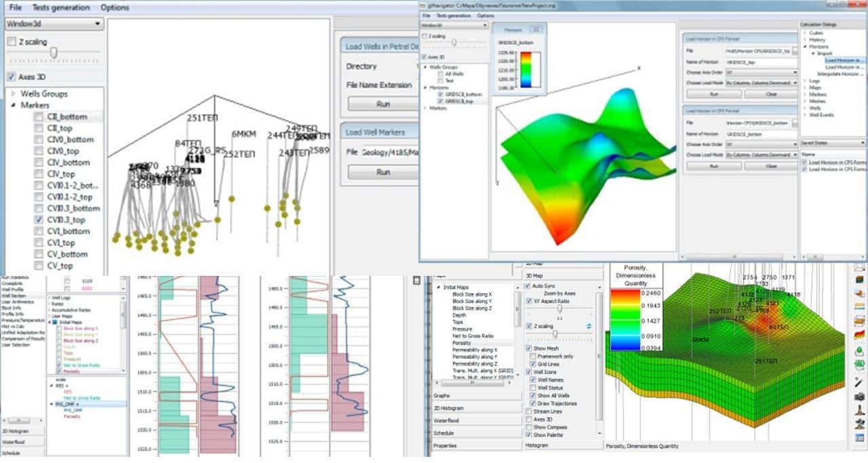Open File menu in the horizon surface window
Screen dimensions: 868x463
(x=427, y=16)
